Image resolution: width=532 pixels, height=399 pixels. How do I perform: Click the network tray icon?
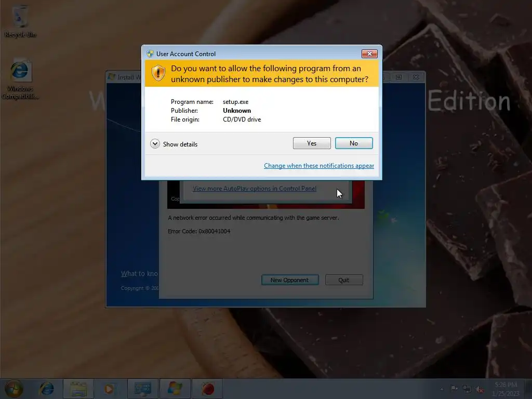467,389
